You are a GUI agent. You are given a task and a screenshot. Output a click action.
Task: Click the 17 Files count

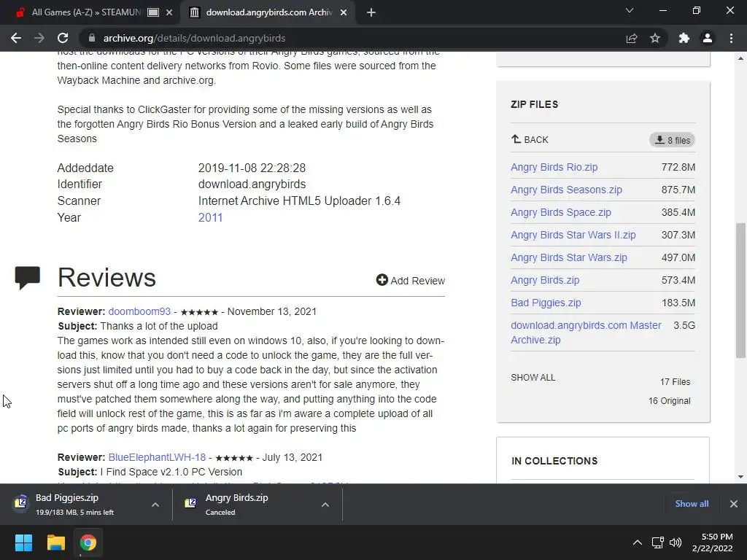675,382
